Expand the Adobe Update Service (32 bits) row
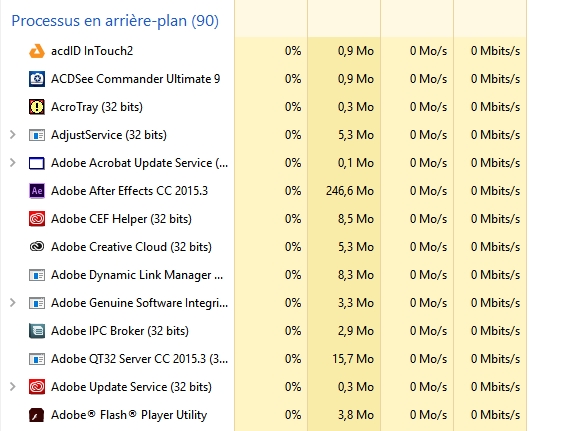 pos(13,387)
